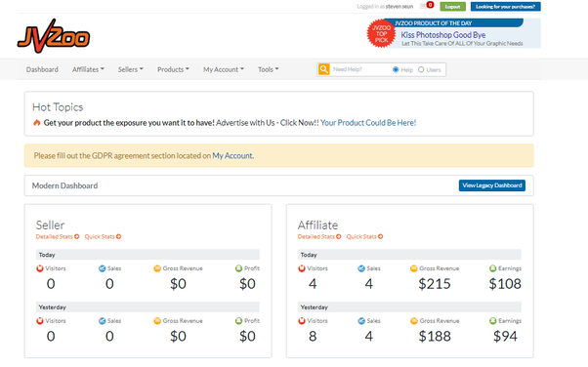Select the Users radio button
This screenshot has height=367, width=588.
(421, 69)
